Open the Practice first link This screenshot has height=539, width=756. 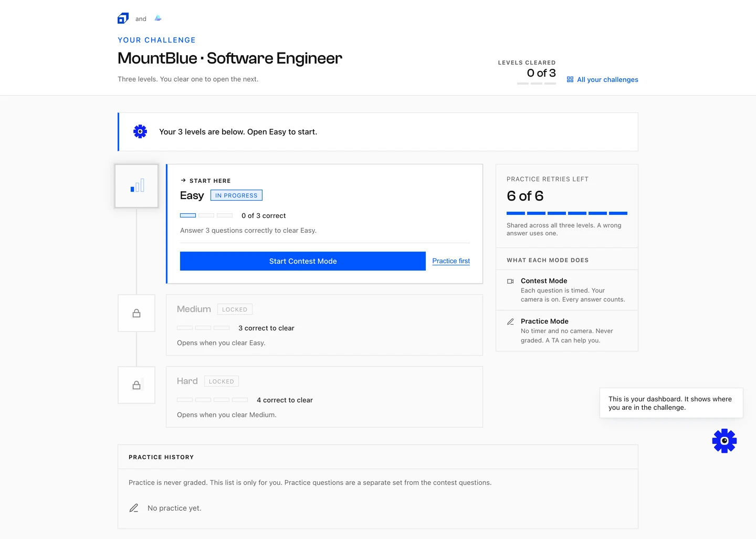click(x=451, y=261)
